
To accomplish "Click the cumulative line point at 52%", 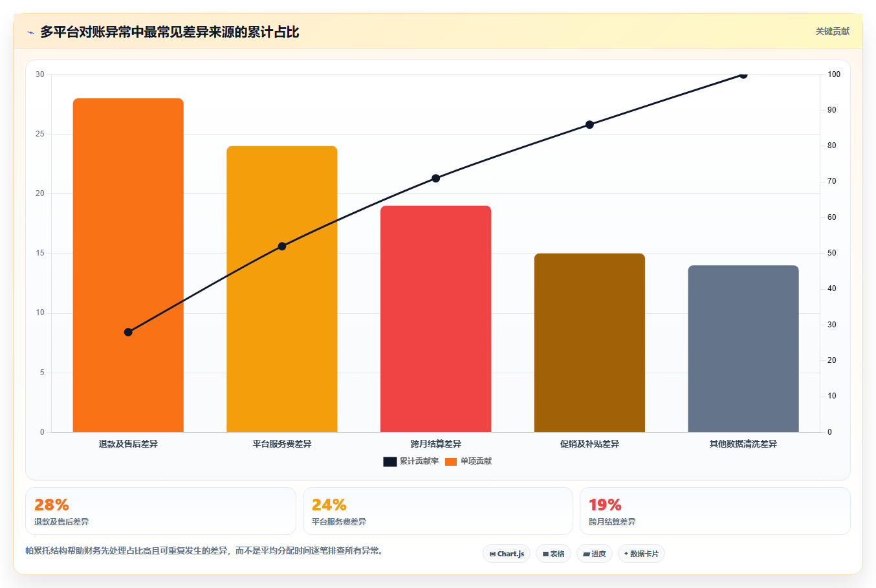I will 282,246.
